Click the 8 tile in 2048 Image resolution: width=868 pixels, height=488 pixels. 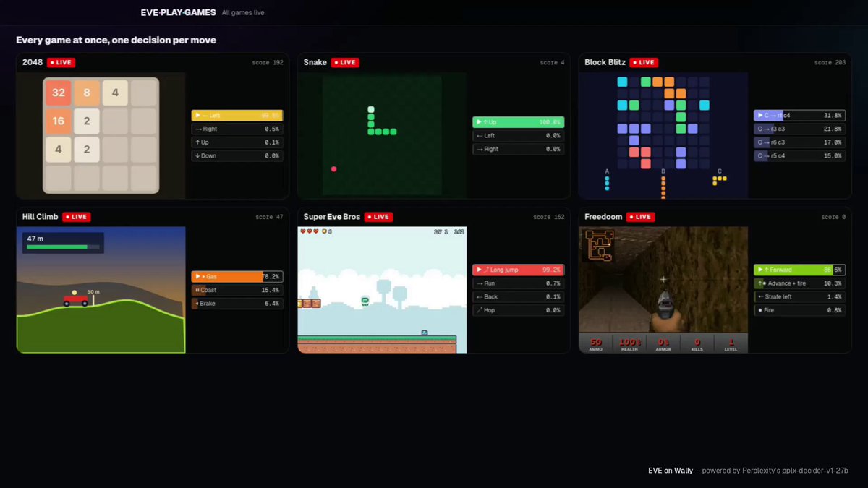click(x=87, y=93)
